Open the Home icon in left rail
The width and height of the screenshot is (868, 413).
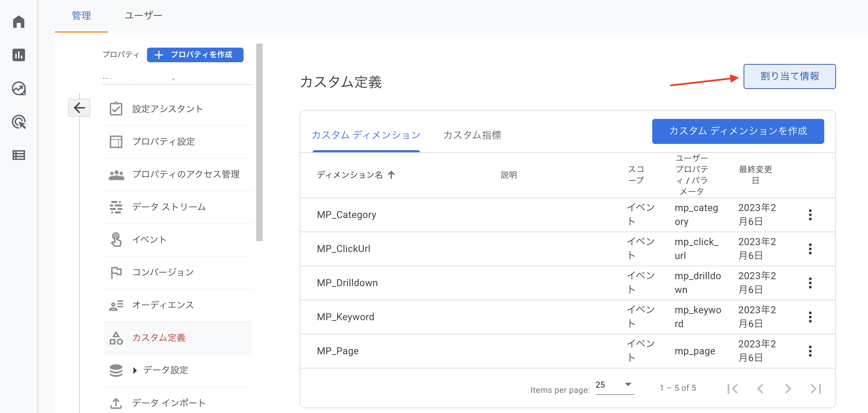click(19, 22)
